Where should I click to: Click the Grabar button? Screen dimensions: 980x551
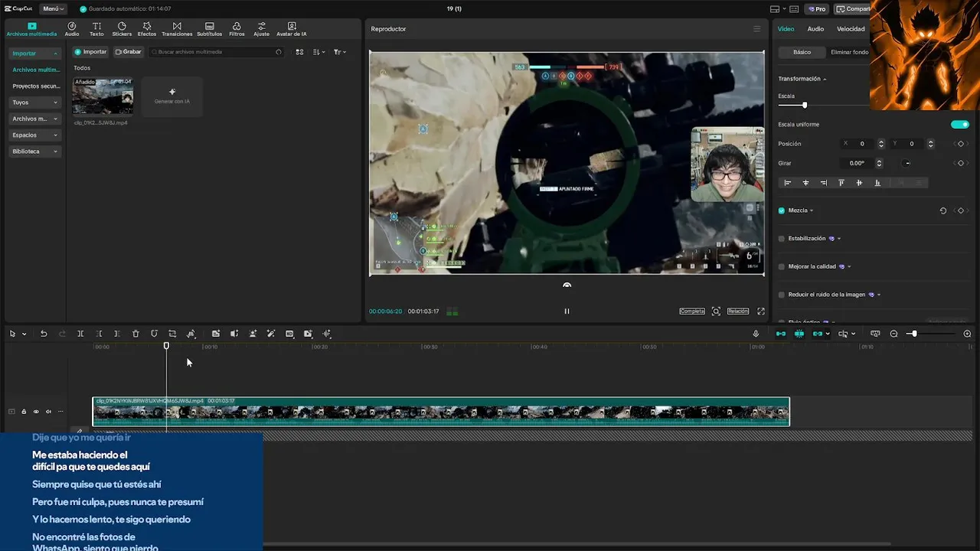pyautogui.click(x=129, y=52)
